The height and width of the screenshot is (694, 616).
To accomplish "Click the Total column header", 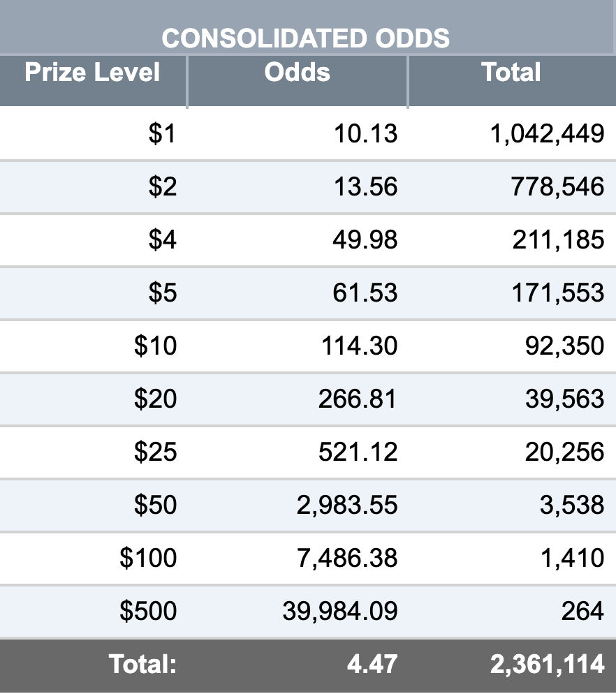I will [x=511, y=72].
